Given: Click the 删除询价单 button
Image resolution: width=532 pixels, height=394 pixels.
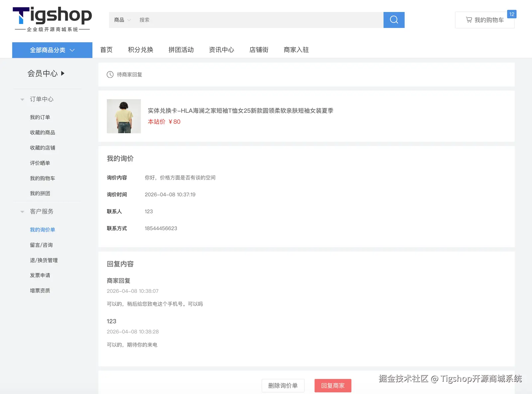Looking at the screenshot, I should [x=283, y=385].
